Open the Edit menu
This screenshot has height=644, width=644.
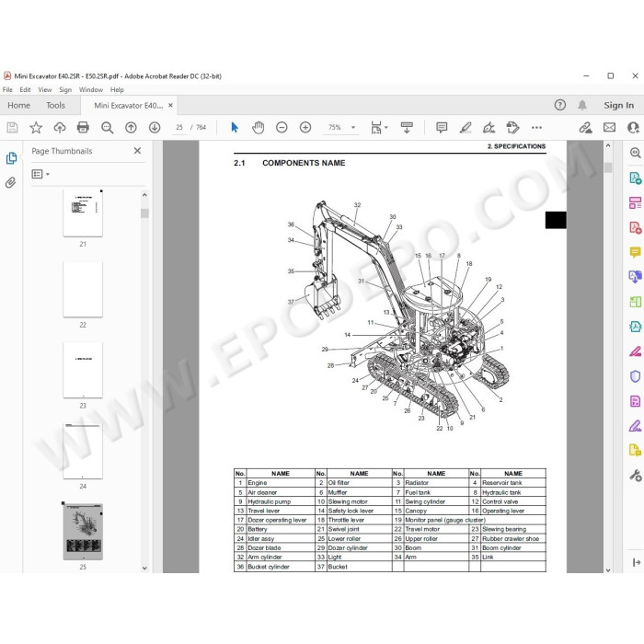click(x=25, y=89)
